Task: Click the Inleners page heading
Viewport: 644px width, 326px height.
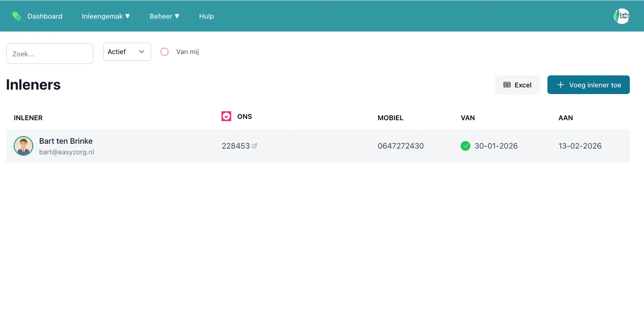Action: (x=33, y=85)
